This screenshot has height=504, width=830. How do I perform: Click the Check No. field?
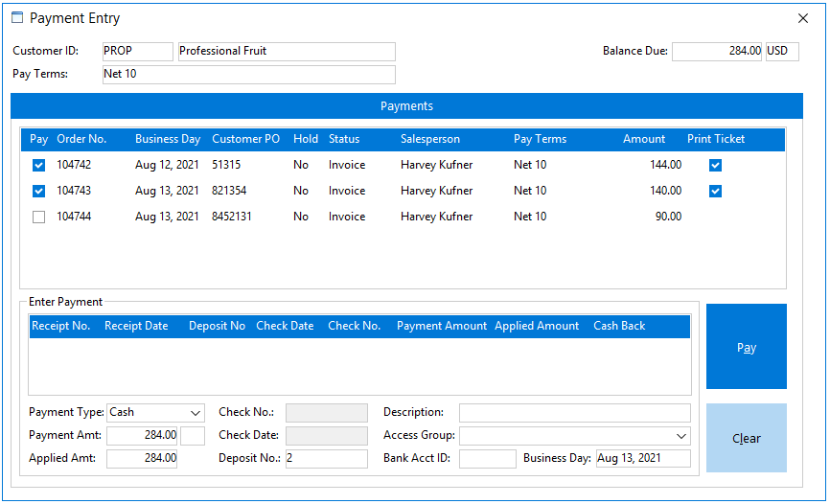point(327,413)
